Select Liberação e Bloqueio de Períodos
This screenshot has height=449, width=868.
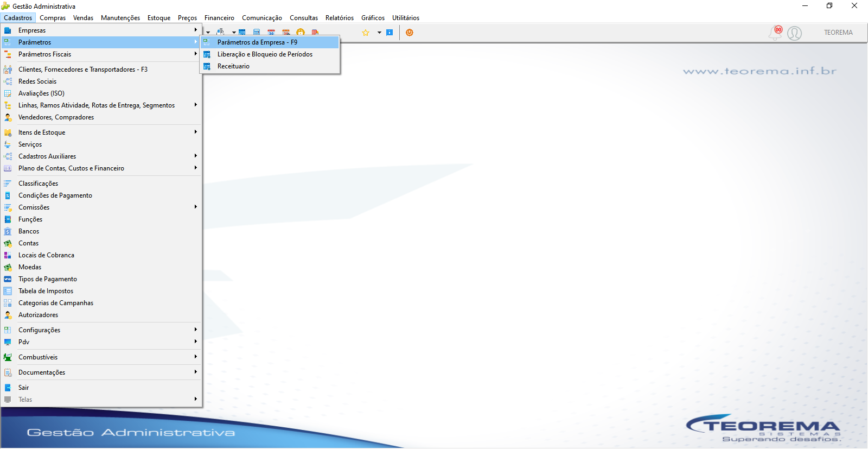[x=270, y=54]
